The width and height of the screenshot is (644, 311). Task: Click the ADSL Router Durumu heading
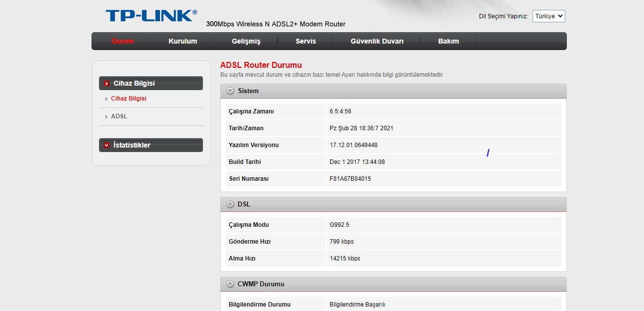pyautogui.click(x=261, y=65)
